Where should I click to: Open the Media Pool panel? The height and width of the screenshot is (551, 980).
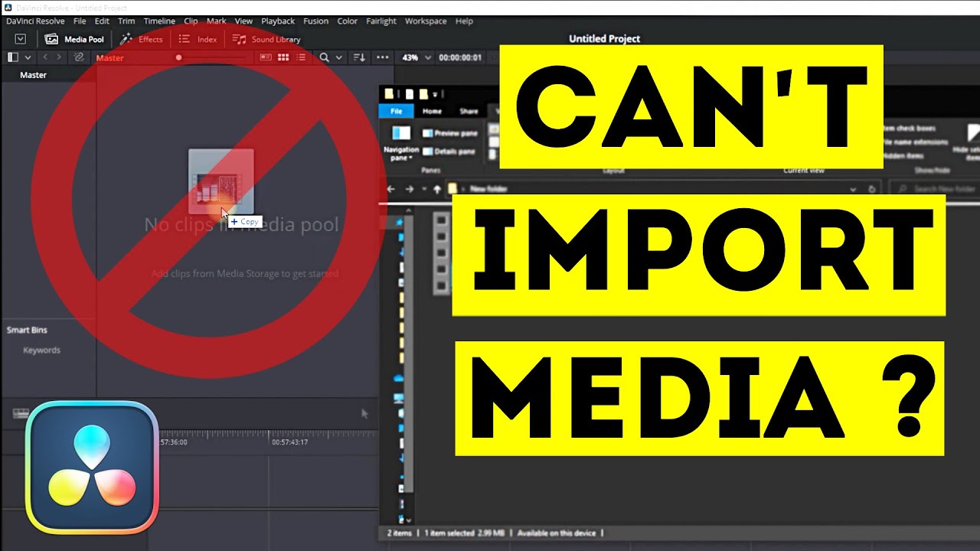coord(74,39)
